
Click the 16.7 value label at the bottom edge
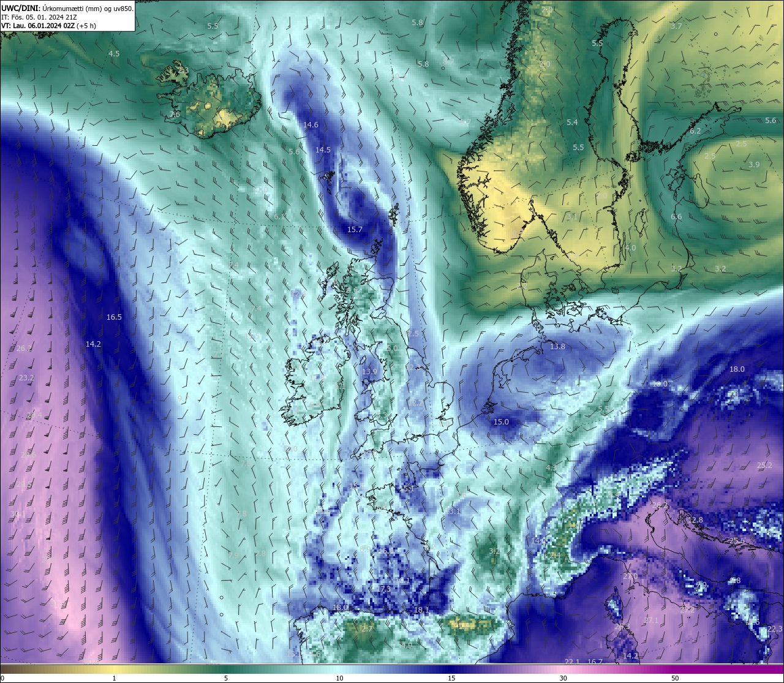[595, 662]
